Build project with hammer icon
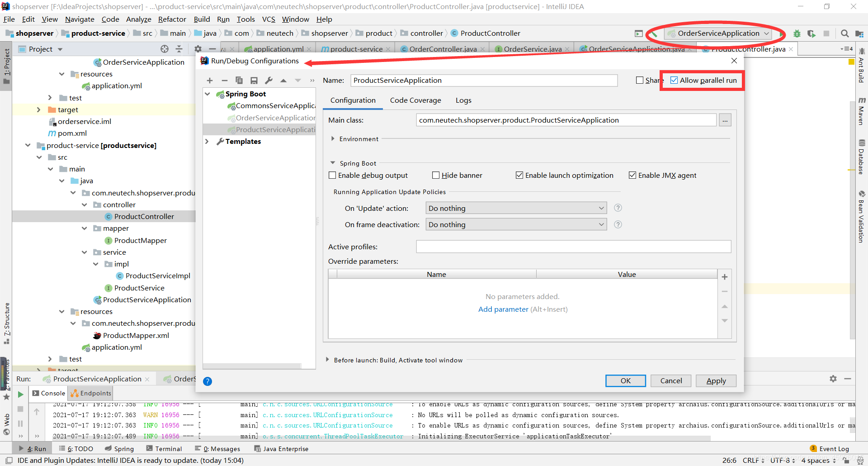The width and height of the screenshot is (868, 466). pyautogui.click(x=654, y=33)
